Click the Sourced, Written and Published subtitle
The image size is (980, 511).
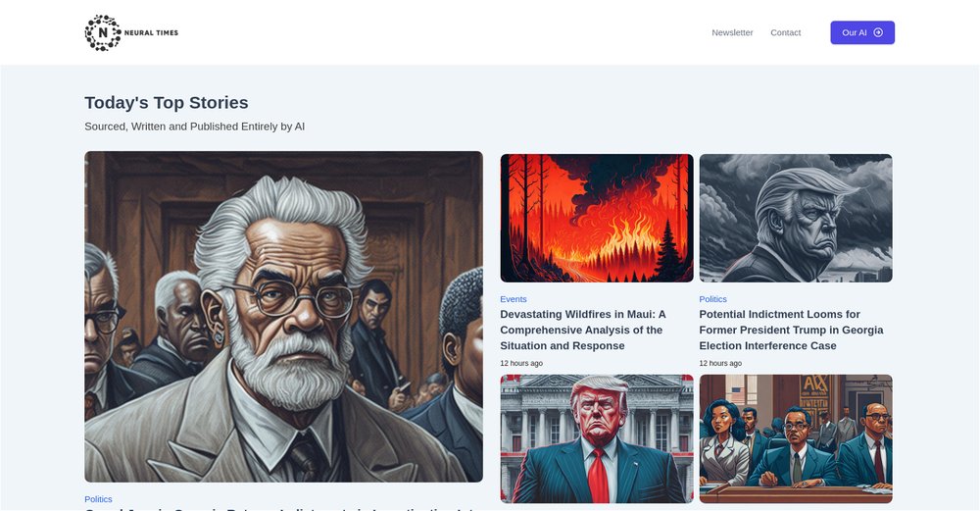pos(194,127)
